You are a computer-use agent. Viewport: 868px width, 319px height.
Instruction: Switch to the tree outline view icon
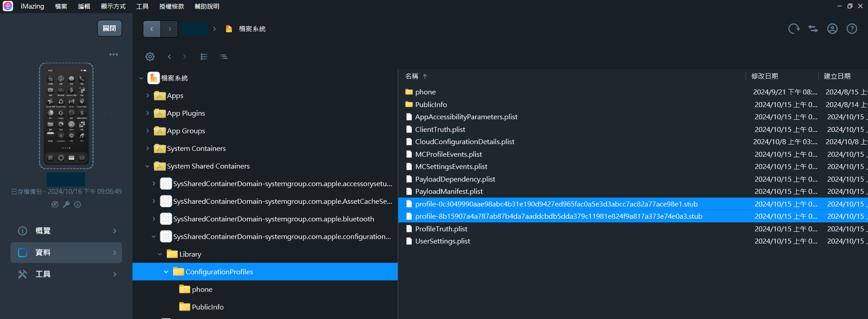(x=223, y=56)
